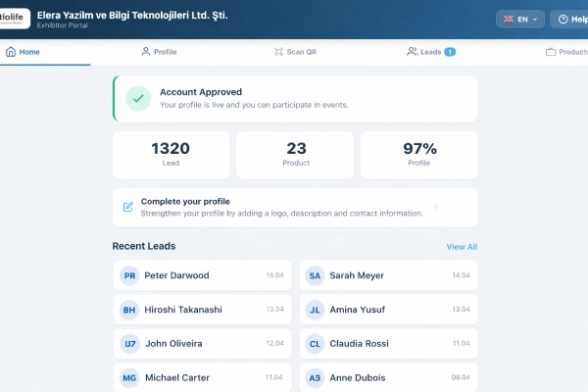Viewport: 588px width, 392px height.
Task: Switch to the Scan QR tab
Action: [x=295, y=52]
